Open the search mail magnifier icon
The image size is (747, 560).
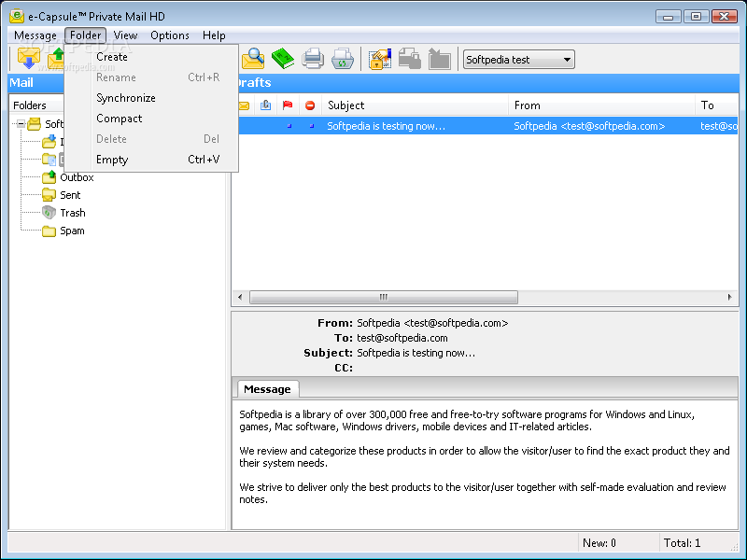point(253,59)
